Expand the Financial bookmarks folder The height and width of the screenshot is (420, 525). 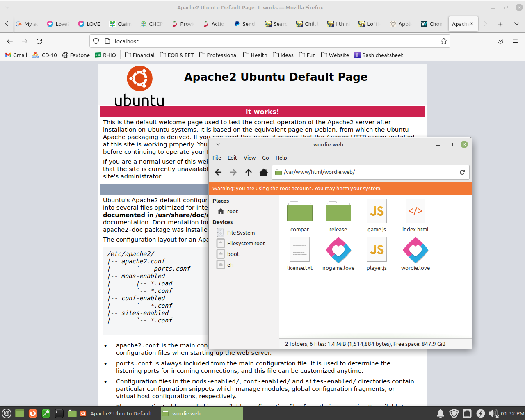point(140,55)
